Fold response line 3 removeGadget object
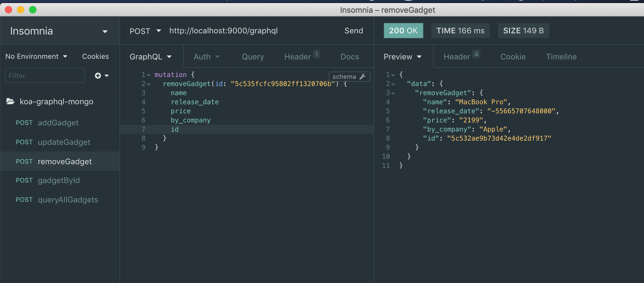The height and width of the screenshot is (283, 644). point(393,93)
